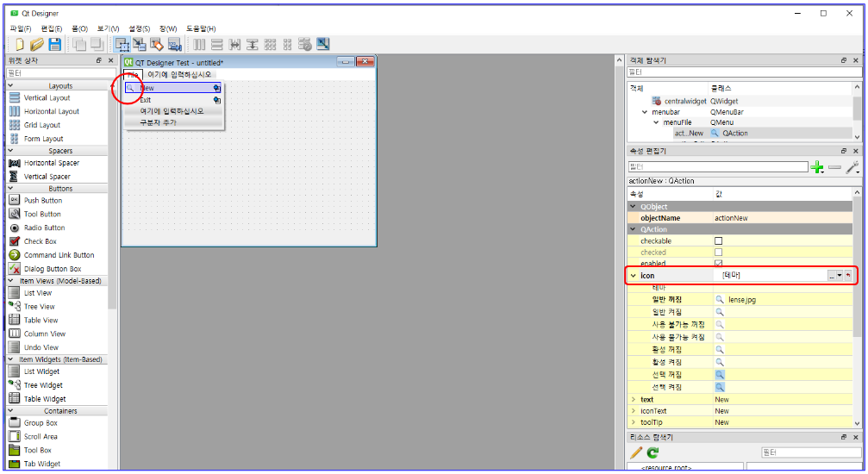The width and height of the screenshot is (868, 474).
Task: Reload resources with the green refresh icon
Action: coord(653,453)
